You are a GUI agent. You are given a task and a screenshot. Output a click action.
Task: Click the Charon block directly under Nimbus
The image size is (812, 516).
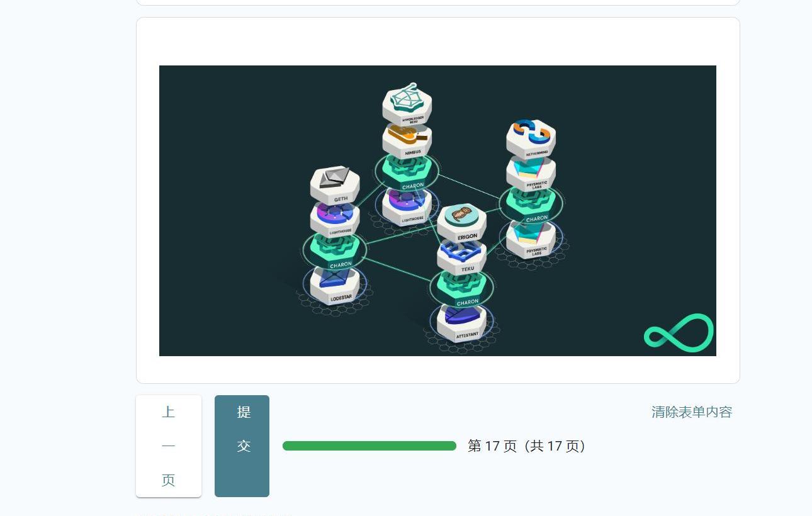click(x=407, y=172)
